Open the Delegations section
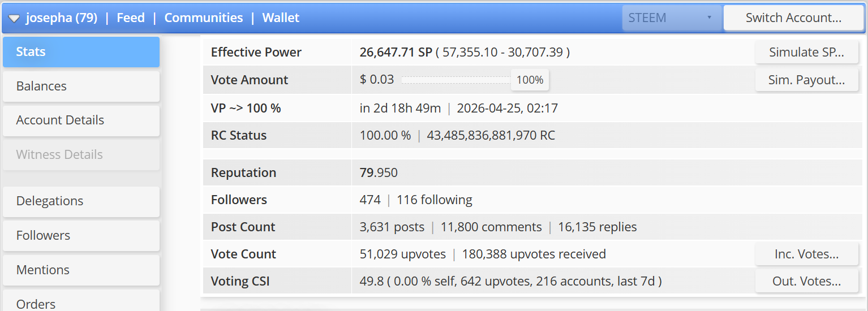The image size is (868, 311). [x=81, y=201]
